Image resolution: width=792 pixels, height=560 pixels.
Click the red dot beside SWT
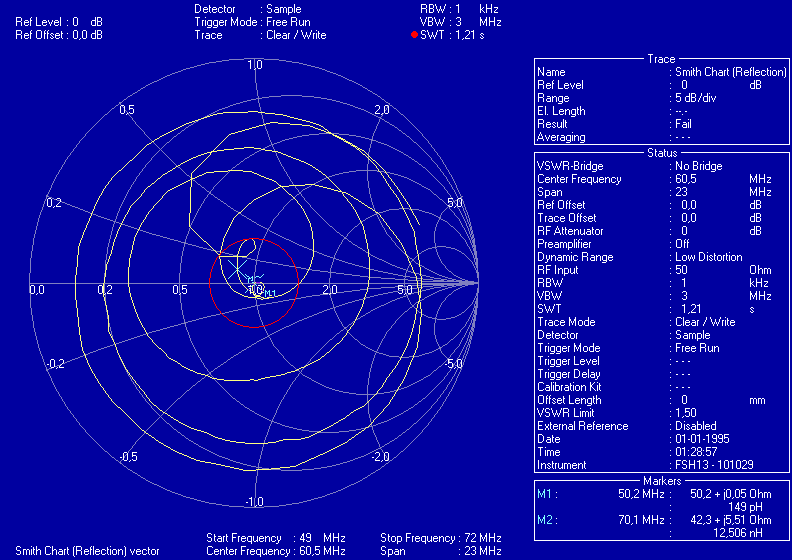pyautogui.click(x=414, y=35)
